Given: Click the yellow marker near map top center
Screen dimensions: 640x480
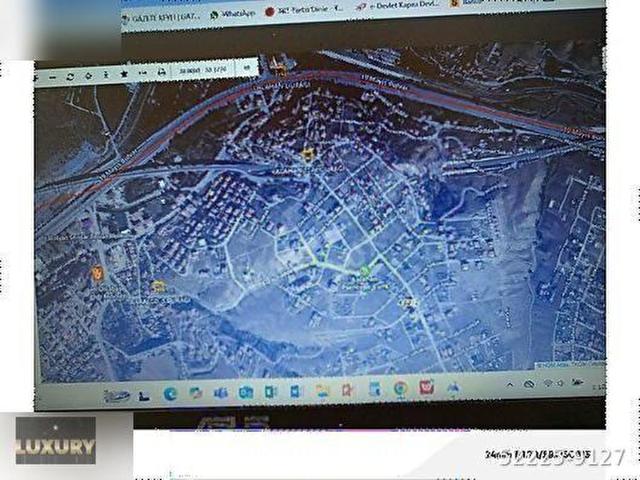Looking at the screenshot, I should point(307,155).
